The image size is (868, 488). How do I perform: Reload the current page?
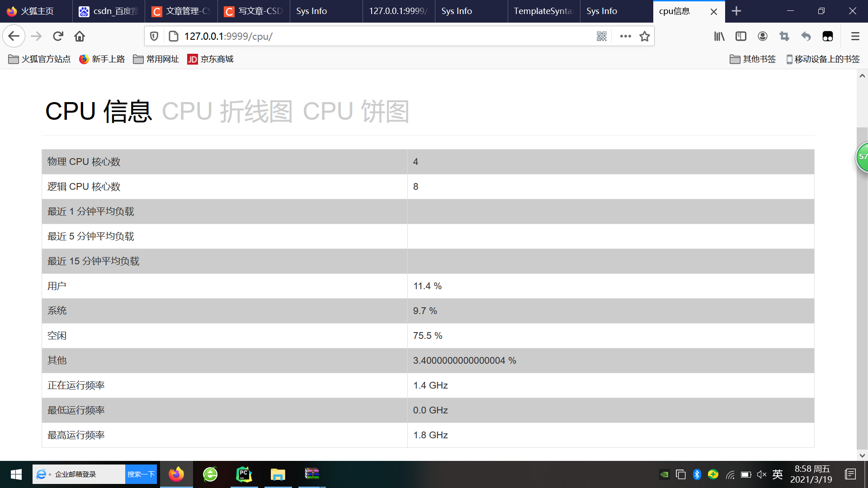(58, 36)
